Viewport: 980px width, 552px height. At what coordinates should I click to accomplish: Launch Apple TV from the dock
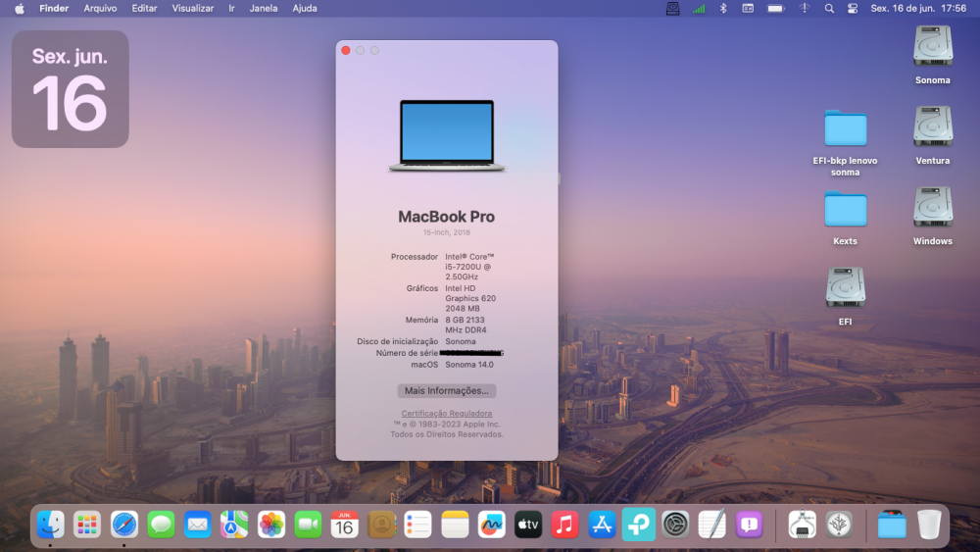pyautogui.click(x=528, y=525)
